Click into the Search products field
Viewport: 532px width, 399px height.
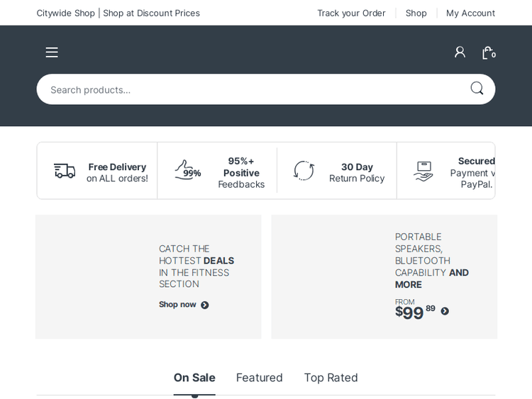tap(248, 89)
